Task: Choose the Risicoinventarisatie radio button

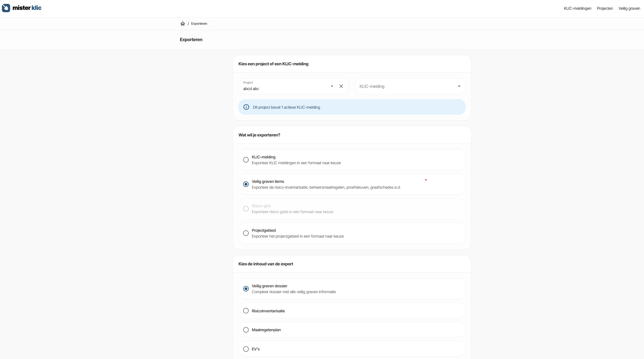Action: pos(246,311)
